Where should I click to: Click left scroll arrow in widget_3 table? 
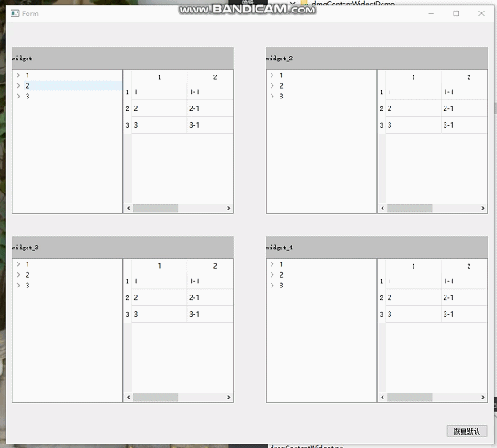[128, 397]
